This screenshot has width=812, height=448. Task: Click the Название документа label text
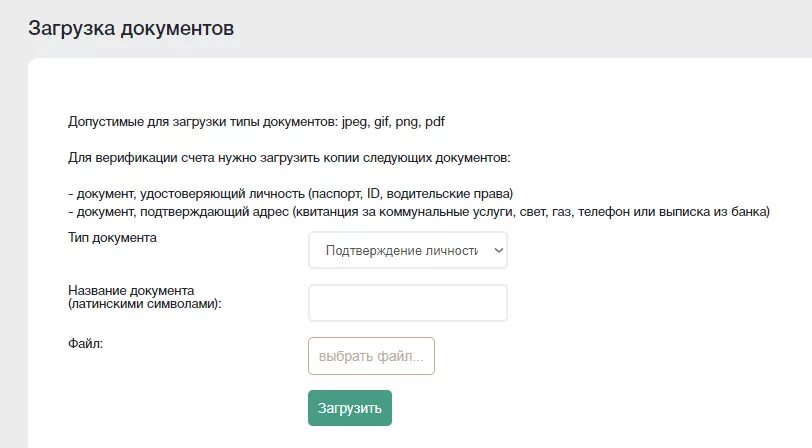click(x=131, y=291)
